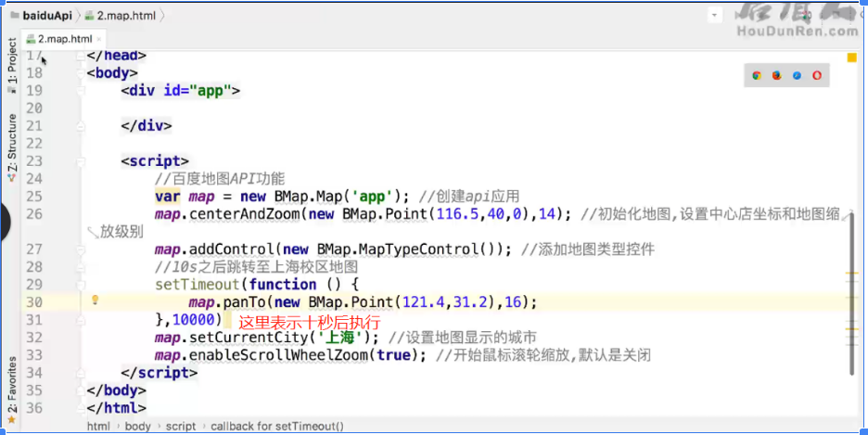Open preview in Safari browser icon
This screenshot has width=868, height=435.
tap(797, 76)
